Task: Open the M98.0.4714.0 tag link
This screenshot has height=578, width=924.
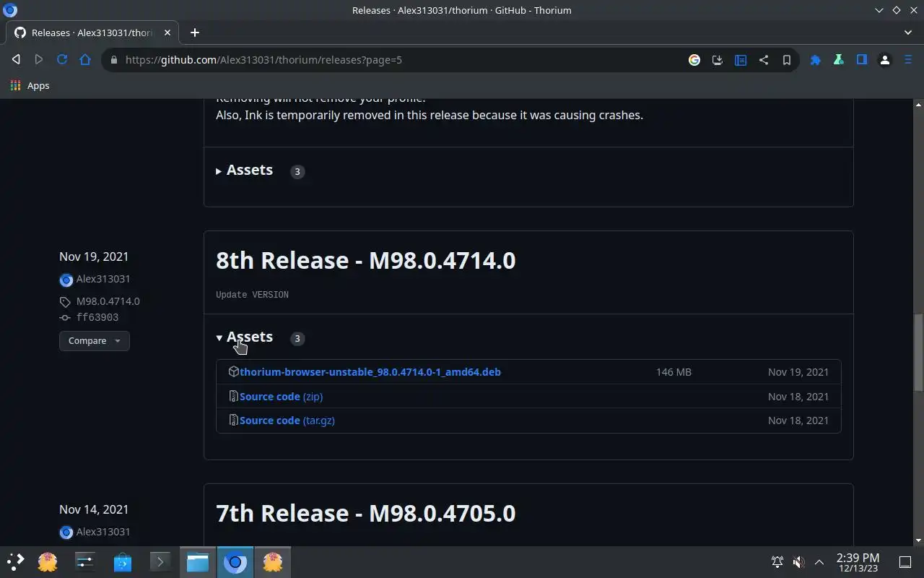Action: click(108, 301)
